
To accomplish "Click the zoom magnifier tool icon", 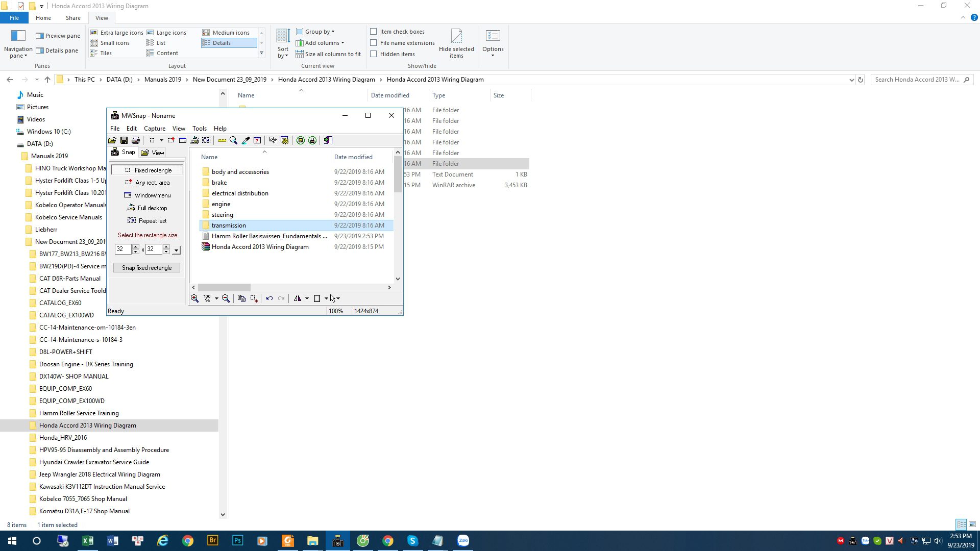I will (234, 140).
